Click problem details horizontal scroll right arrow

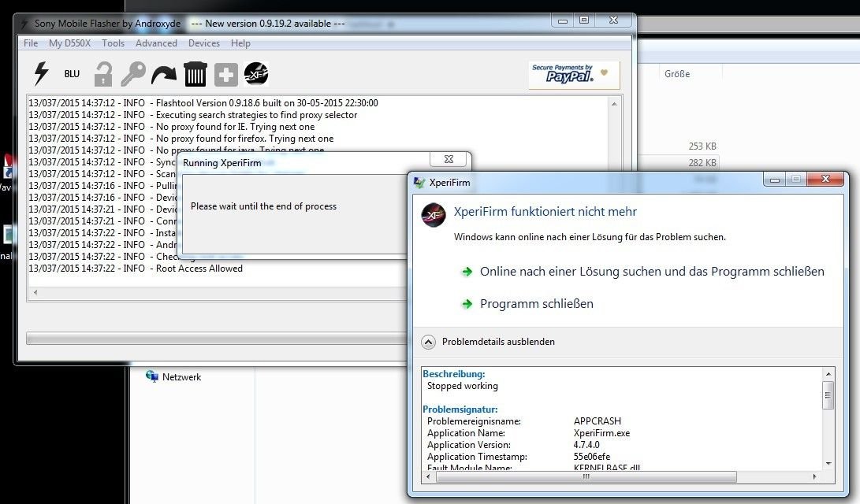pyautogui.click(x=814, y=477)
